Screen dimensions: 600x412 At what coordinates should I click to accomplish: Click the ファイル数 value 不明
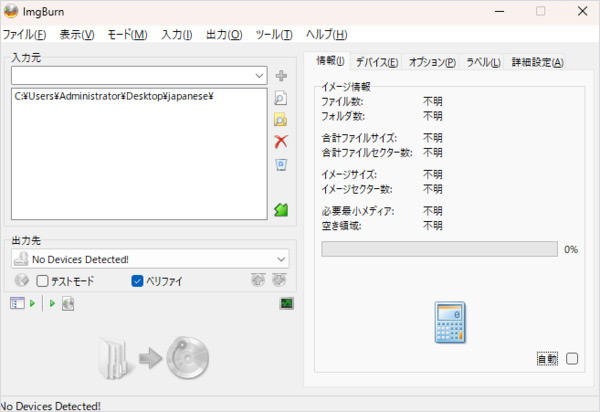coord(433,101)
